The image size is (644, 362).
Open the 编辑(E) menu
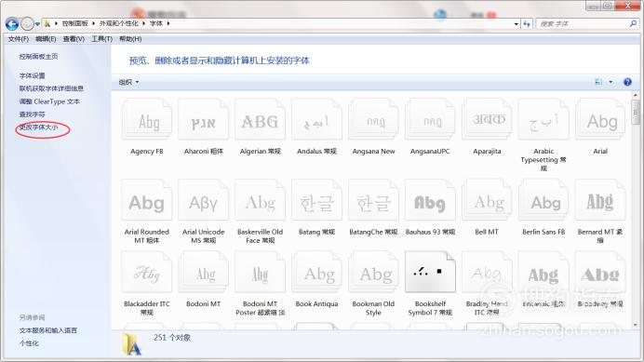coord(46,39)
